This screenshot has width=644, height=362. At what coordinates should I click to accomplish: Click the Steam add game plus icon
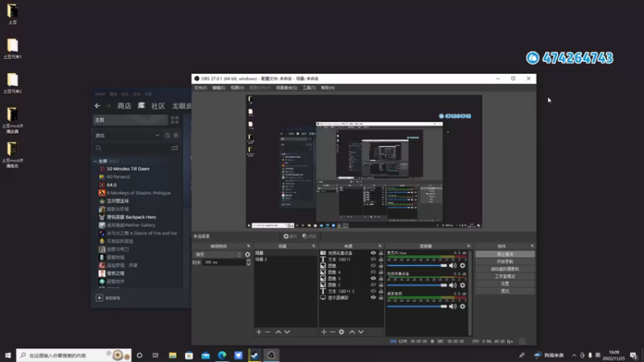click(99, 298)
